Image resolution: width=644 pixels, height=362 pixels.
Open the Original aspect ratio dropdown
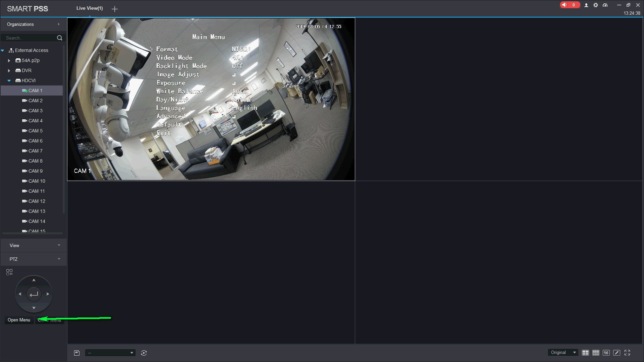563,352
